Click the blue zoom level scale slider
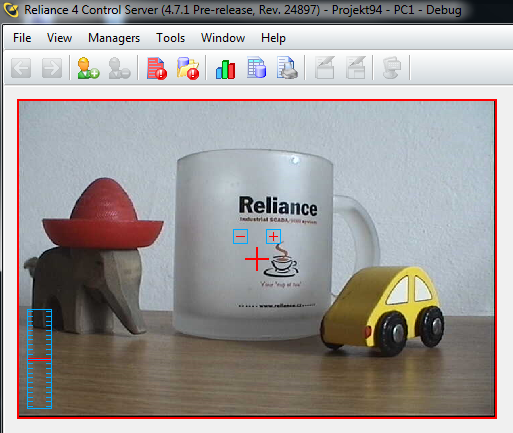 click(39, 359)
